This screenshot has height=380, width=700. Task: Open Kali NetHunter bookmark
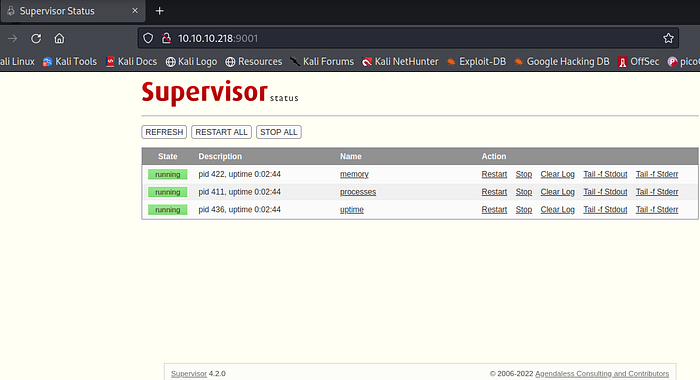click(400, 62)
